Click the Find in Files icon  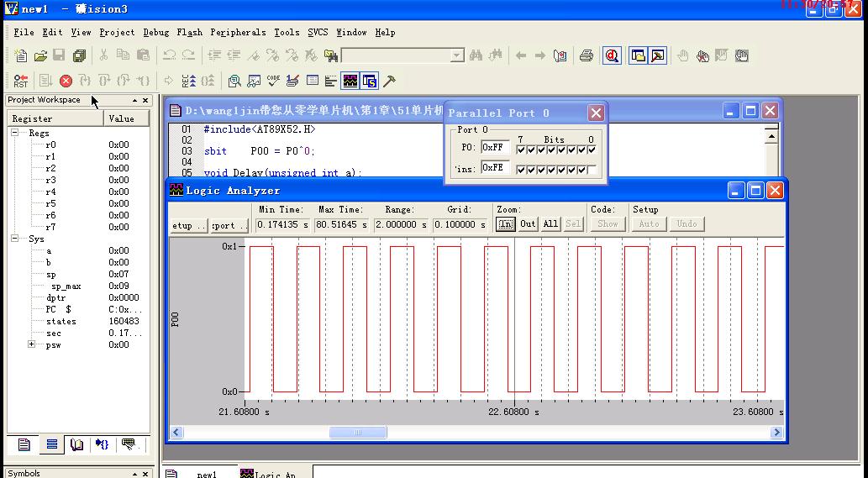(x=330, y=55)
